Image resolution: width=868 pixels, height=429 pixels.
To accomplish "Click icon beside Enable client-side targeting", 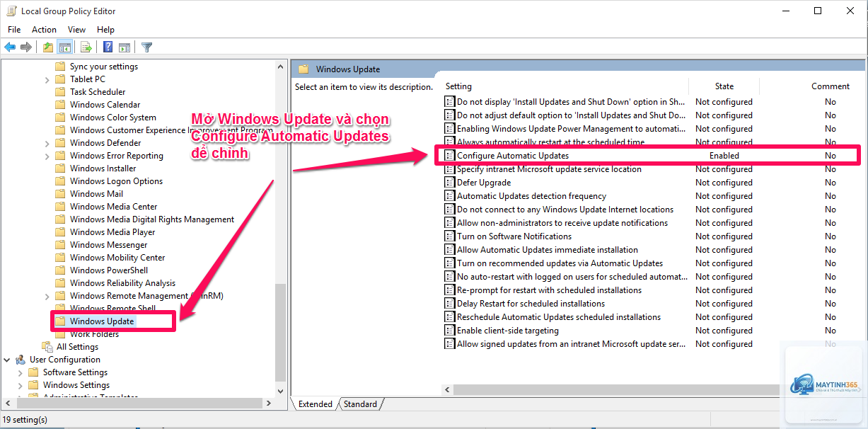I will 449,331.
